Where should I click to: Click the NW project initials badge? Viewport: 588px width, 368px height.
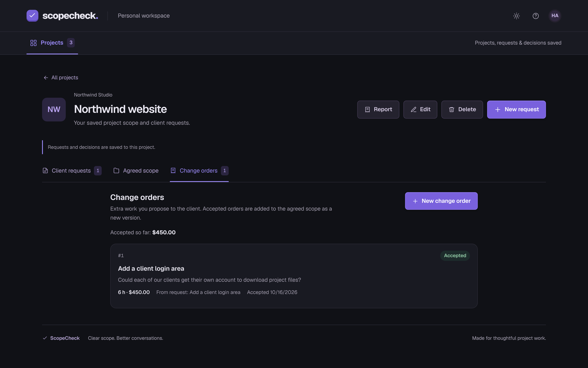point(54,110)
